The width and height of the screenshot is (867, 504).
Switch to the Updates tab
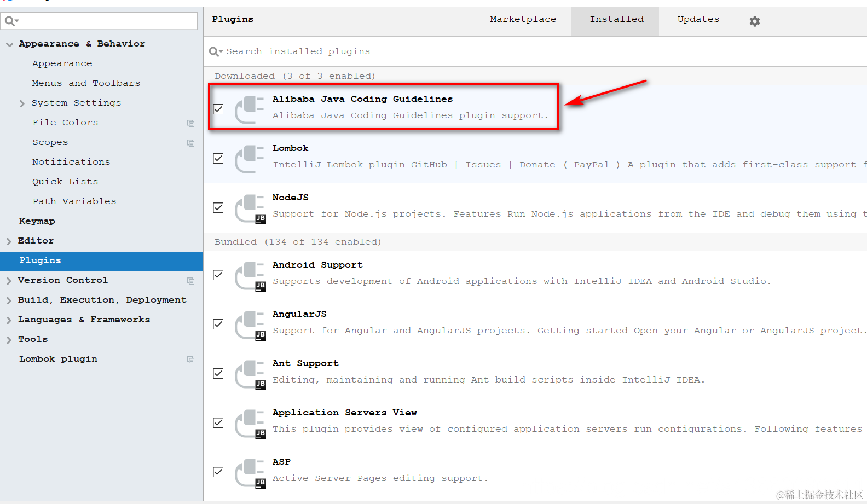point(698,19)
